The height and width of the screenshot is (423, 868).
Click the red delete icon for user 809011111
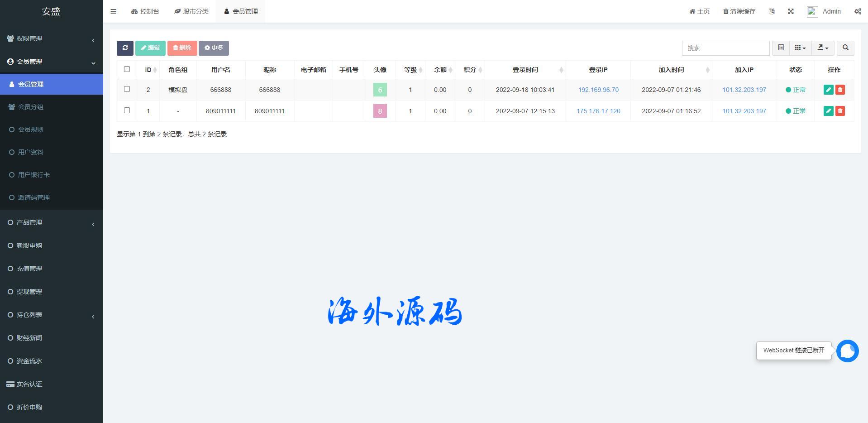(840, 111)
